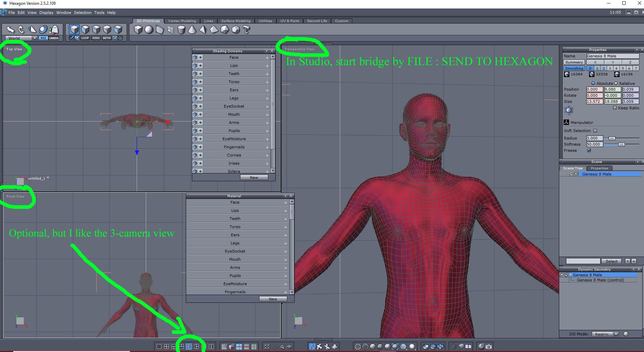The width and height of the screenshot is (644, 352).
Task: Expand the Torso shading domain arrow
Action: [268, 82]
